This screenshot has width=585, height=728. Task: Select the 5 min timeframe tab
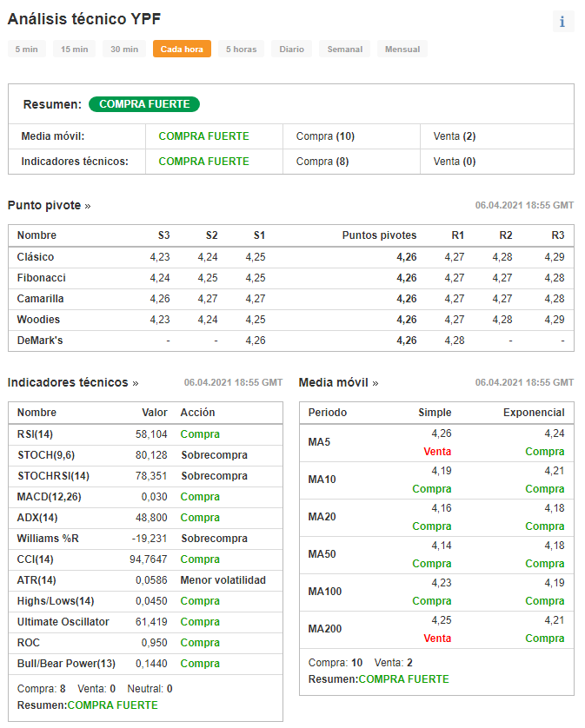26,49
